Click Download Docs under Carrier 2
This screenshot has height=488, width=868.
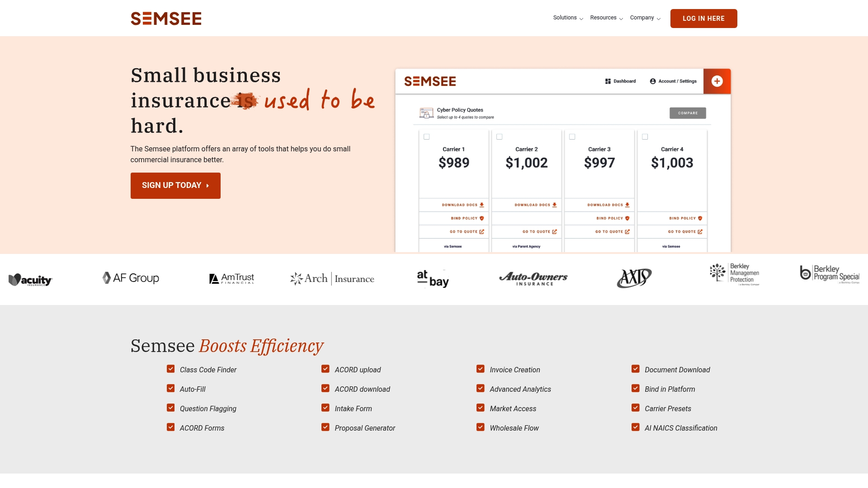[x=536, y=205]
